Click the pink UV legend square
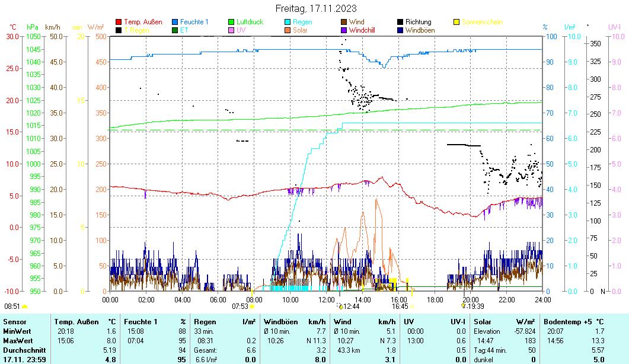The height and width of the screenshot is (364, 629). click(231, 30)
